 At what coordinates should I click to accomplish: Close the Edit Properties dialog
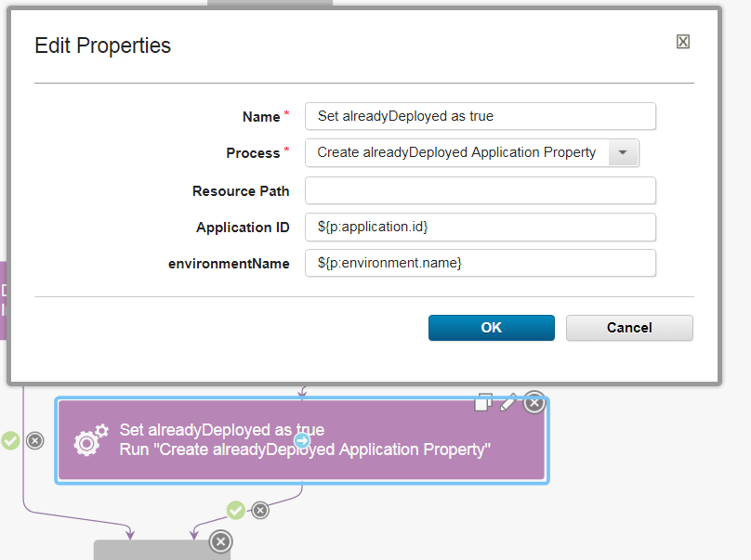pos(683,42)
